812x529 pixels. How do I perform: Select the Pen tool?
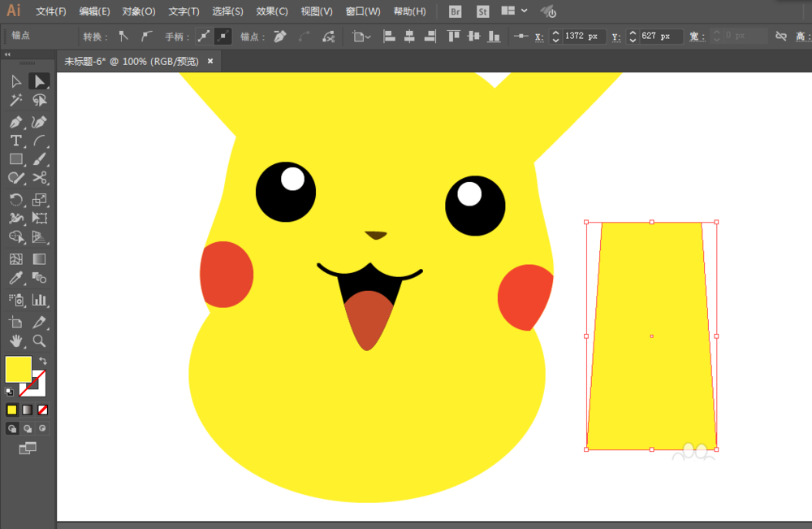tap(16, 122)
